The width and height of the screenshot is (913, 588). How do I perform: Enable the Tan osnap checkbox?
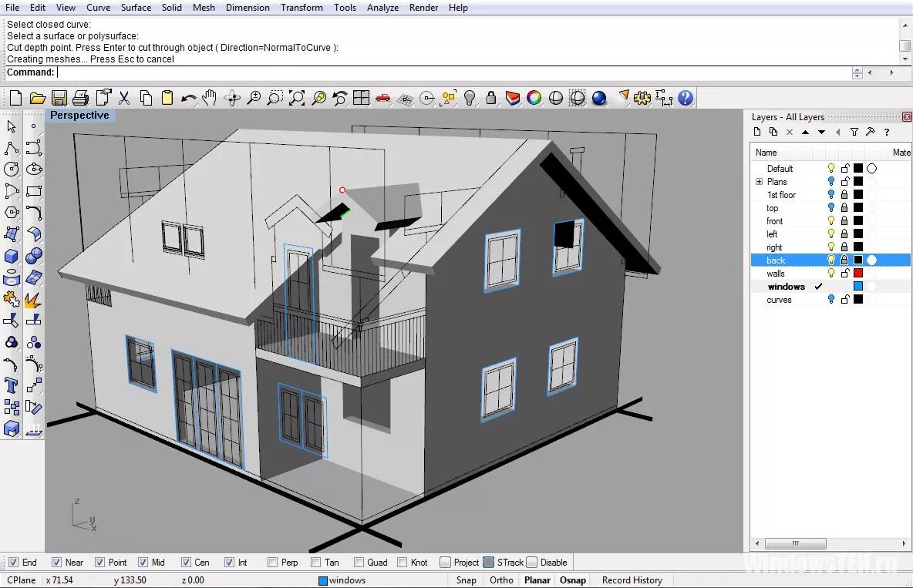(x=315, y=563)
